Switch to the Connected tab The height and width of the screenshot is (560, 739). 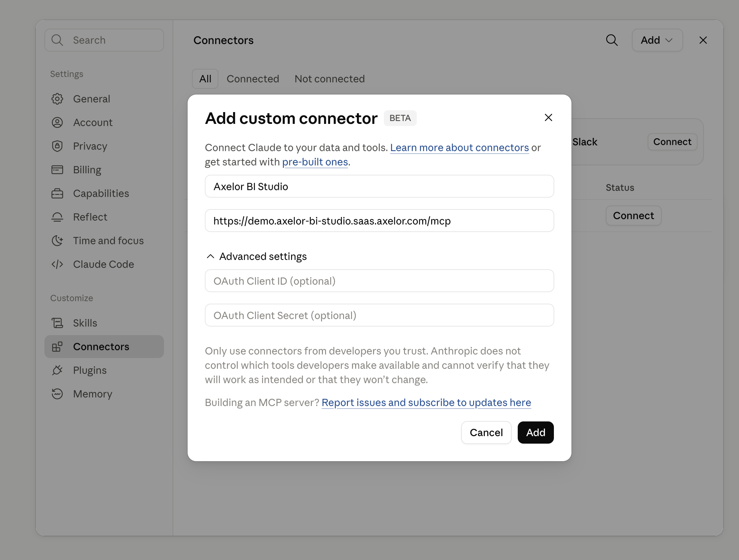253,79
